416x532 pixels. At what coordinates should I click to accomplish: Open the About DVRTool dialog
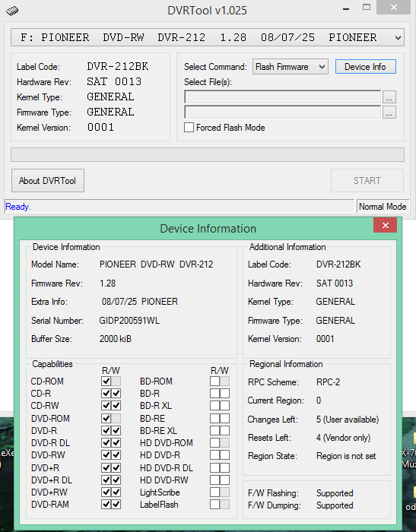[48, 181]
